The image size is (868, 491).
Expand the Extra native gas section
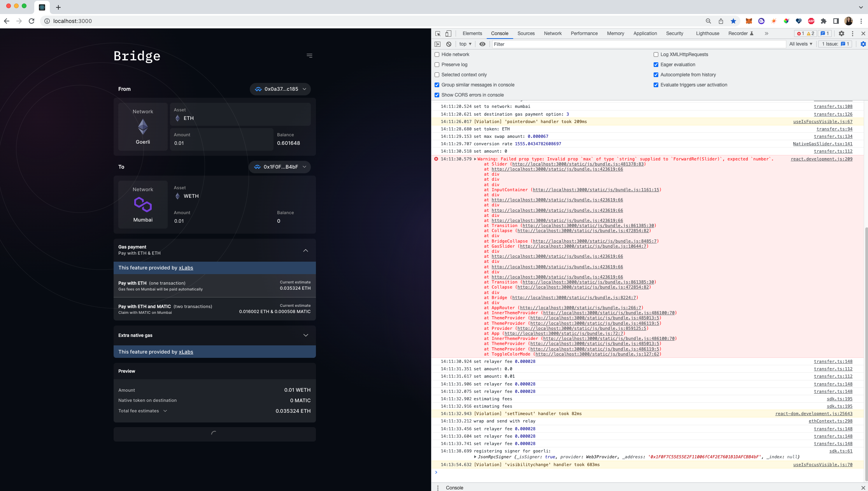coord(306,335)
